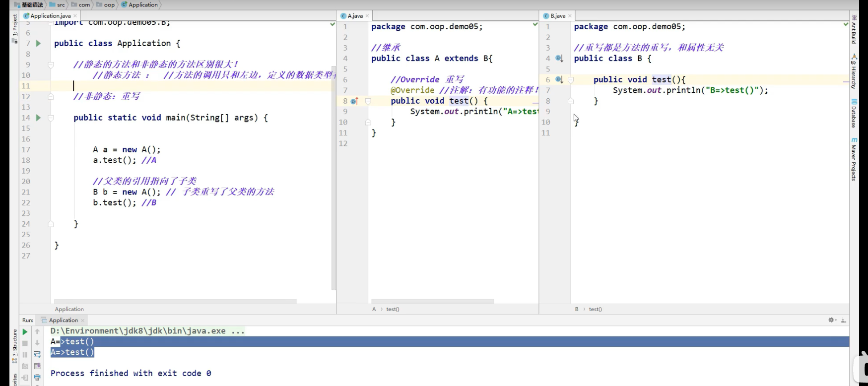Toggle soft-wrap in Run console
The width and height of the screenshot is (868, 386).
pos(37,354)
